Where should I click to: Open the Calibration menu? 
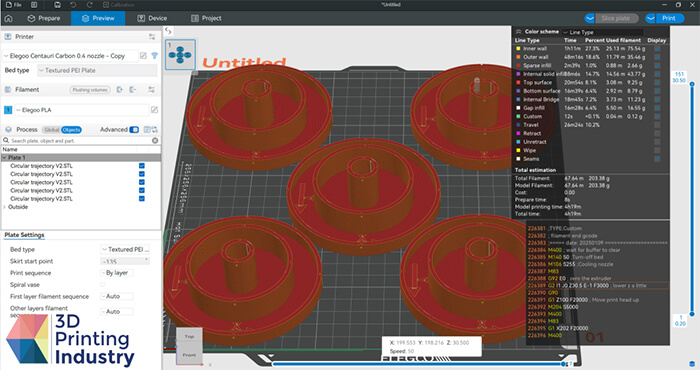click(x=119, y=4)
